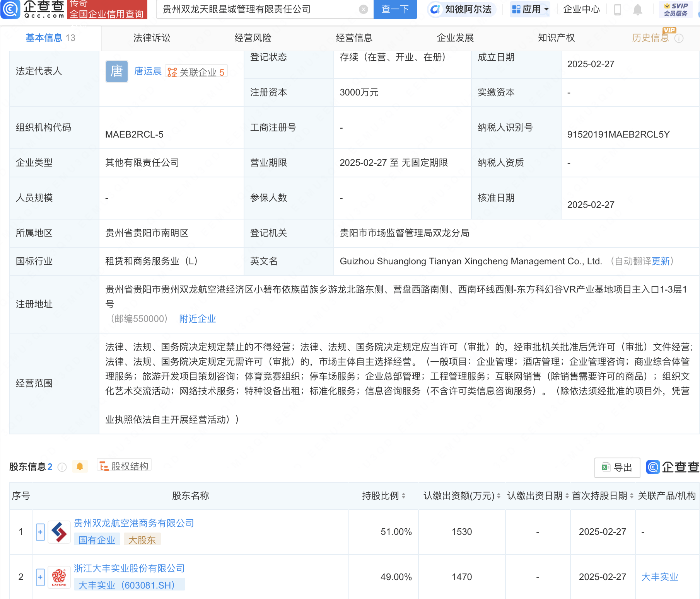
Task: Open 企业中心 in the header
Action: [x=581, y=9]
